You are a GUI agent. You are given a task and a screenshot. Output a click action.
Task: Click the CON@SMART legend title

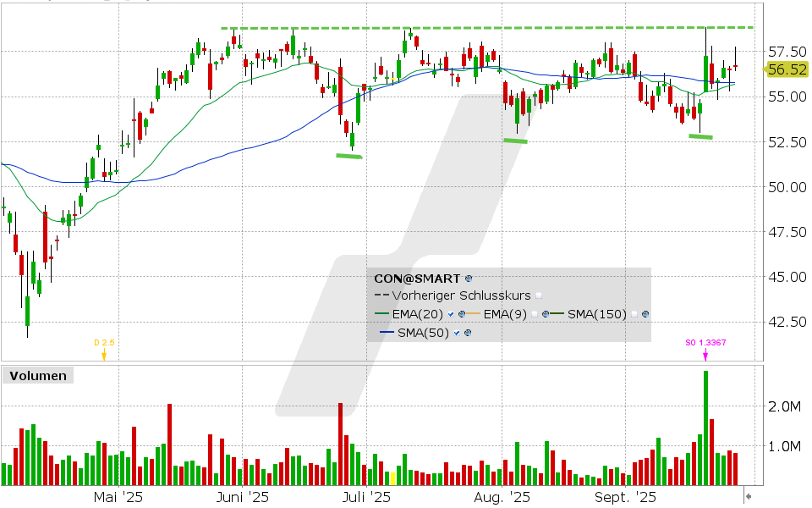click(x=418, y=278)
